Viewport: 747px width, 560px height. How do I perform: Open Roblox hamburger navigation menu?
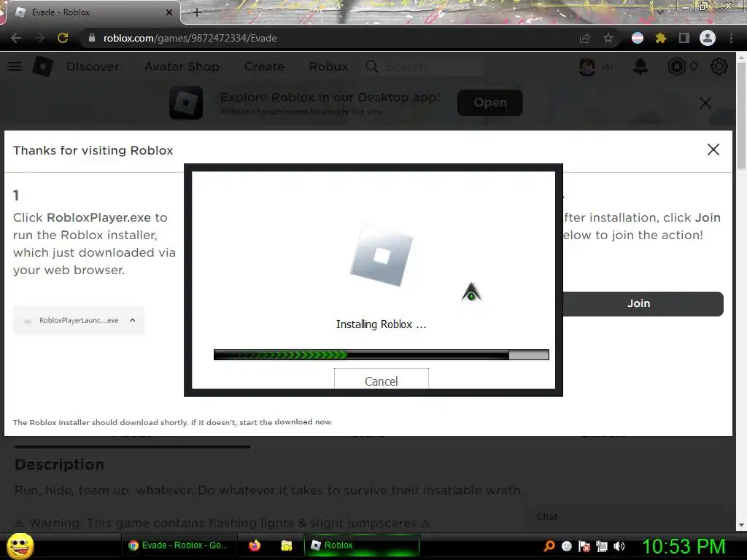coord(15,66)
